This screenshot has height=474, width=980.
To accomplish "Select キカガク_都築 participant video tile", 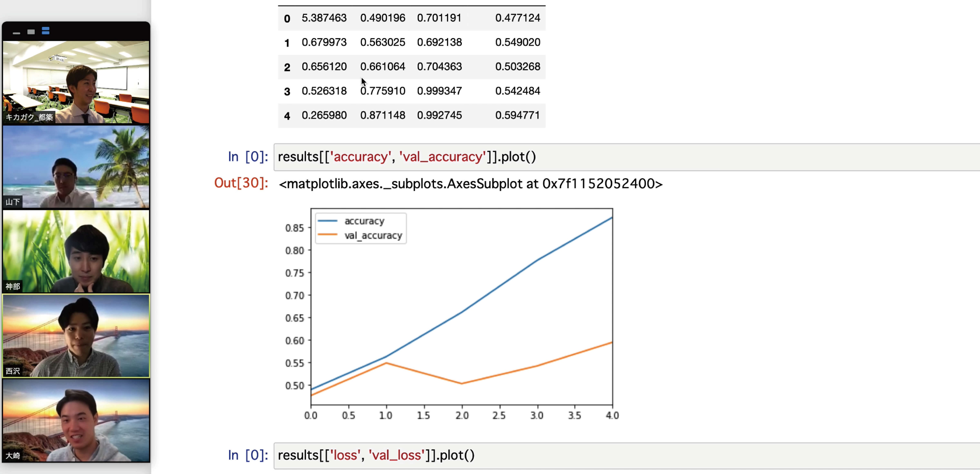I will [x=76, y=82].
